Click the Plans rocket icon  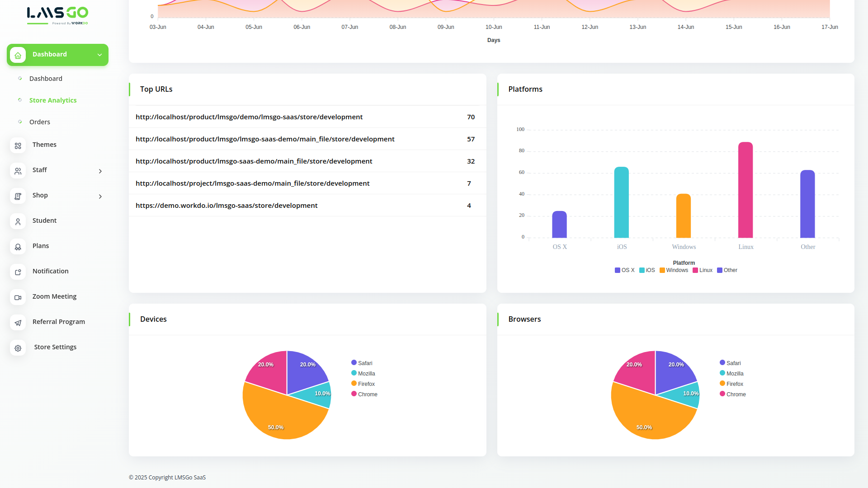[18, 247]
